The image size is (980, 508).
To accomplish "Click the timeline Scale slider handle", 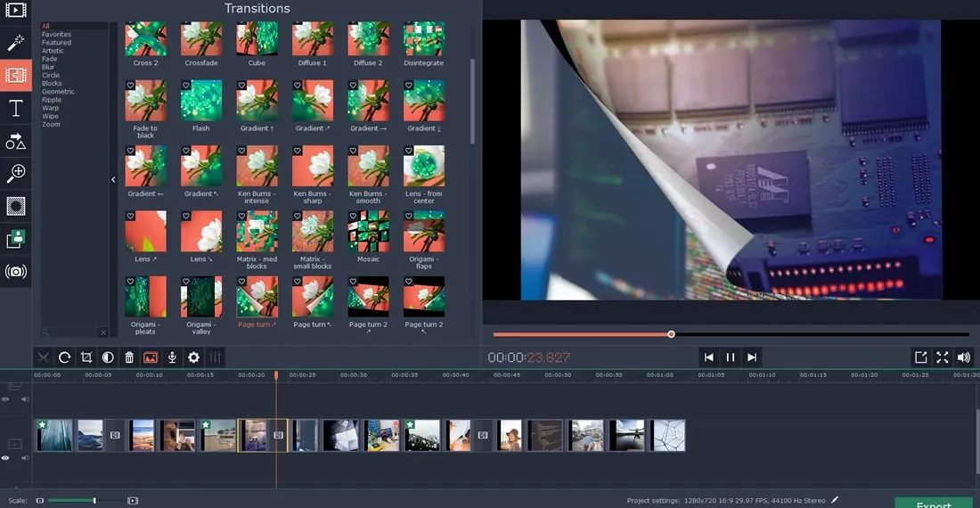I will (x=94, y=501).
